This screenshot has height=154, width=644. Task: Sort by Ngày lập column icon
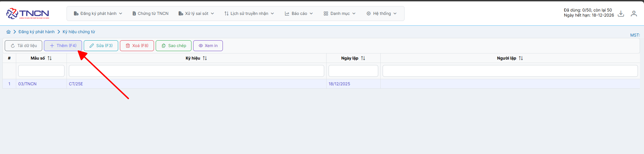tap(363, 58)
